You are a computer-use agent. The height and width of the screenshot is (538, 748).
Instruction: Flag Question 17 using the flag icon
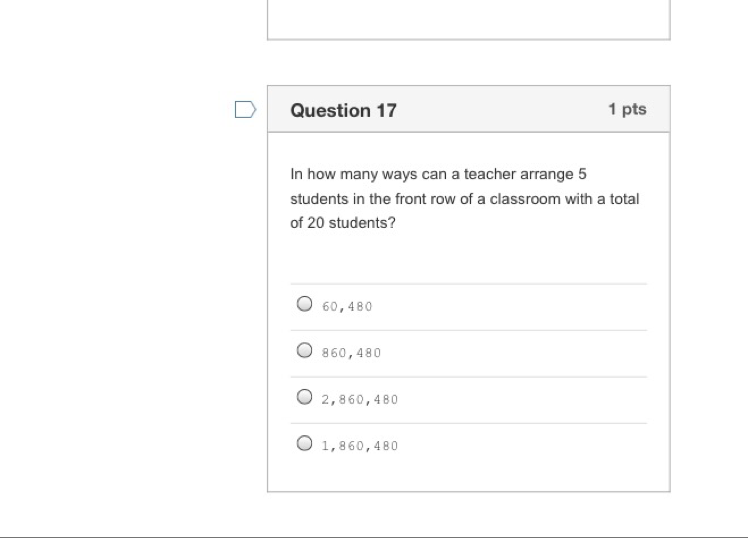(x=245, y=110)
